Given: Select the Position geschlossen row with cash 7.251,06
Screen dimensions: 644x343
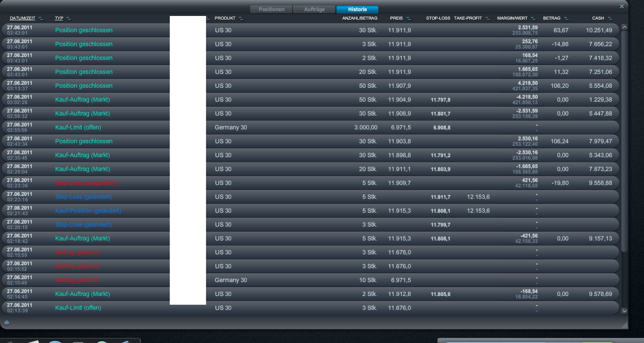Looking at the screenshot, I should (x=310, y=72).
